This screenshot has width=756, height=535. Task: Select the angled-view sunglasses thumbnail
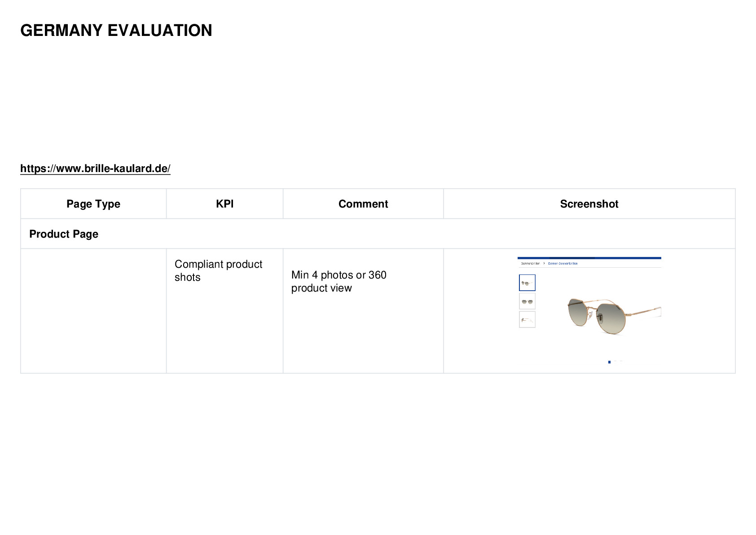pyautogui.click(x=527, y=283)
